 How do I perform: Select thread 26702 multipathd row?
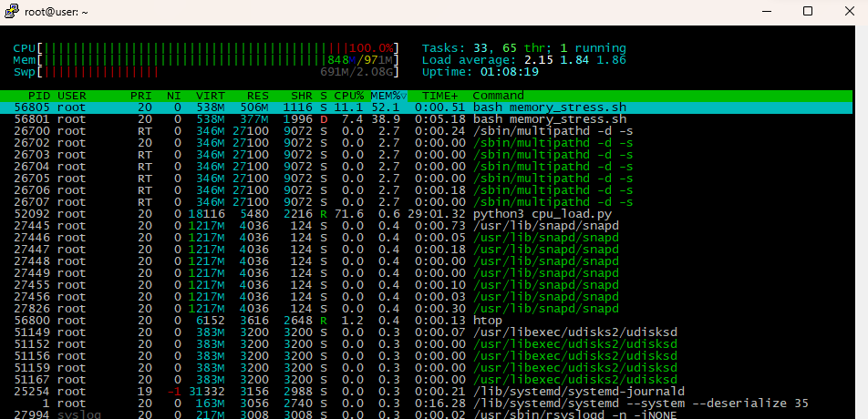tap(427, 143)
